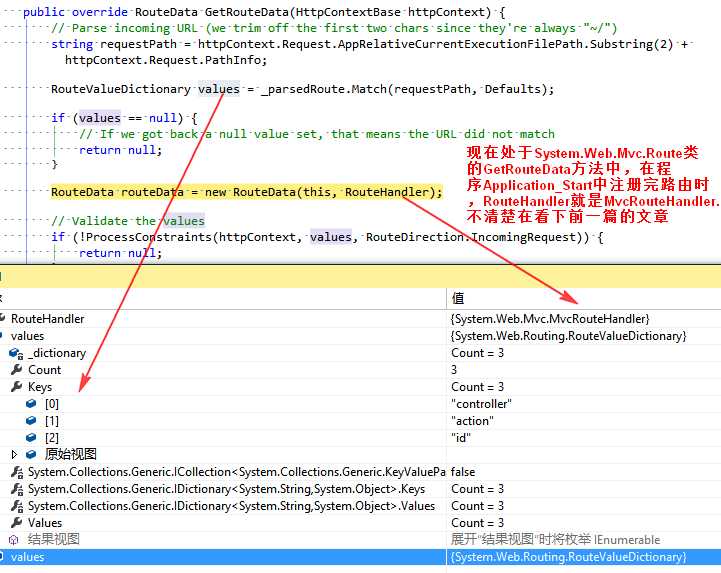
Task: Click the [0] index label
Action: [52, 404]
